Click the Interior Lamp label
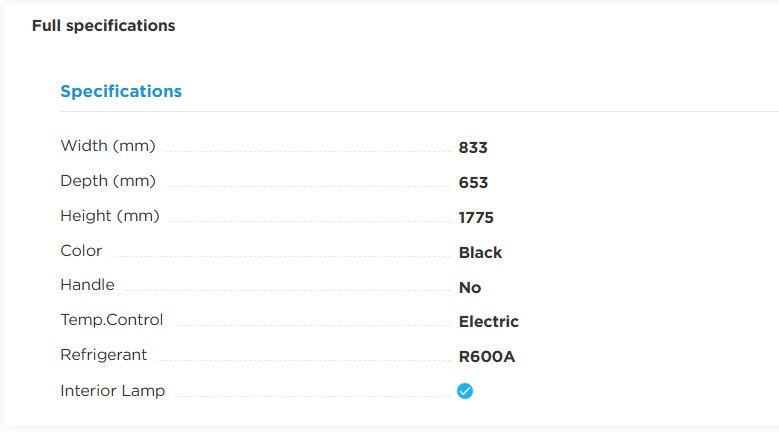Viewport: 779px width, 433px height. [x=112, y=390]
